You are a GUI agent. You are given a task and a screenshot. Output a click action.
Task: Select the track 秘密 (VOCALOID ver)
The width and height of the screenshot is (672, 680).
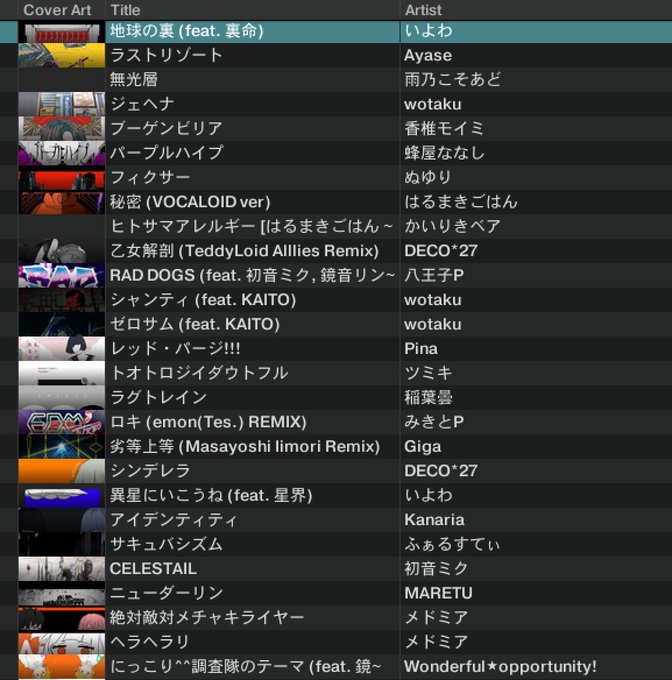point(190,202)
